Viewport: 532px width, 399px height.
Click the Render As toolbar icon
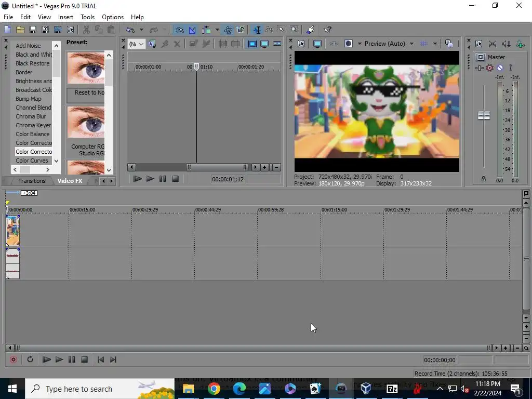coord(58,30)
